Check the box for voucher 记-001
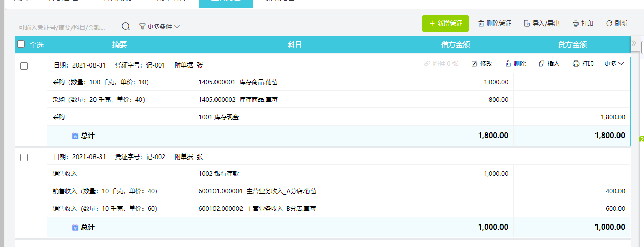 [x=24, y=65]
